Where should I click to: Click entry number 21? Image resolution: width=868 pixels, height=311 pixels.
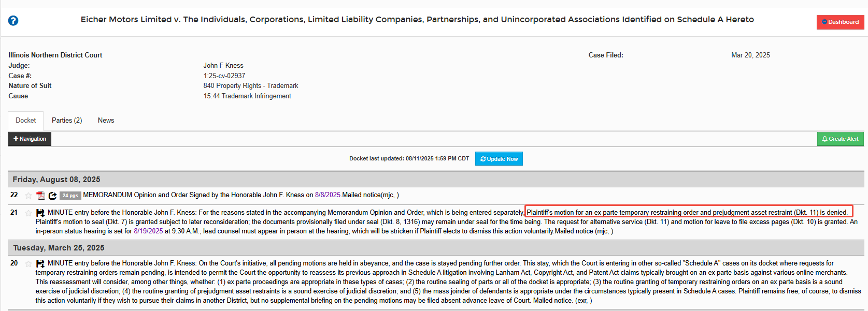[x=14, y=213]
